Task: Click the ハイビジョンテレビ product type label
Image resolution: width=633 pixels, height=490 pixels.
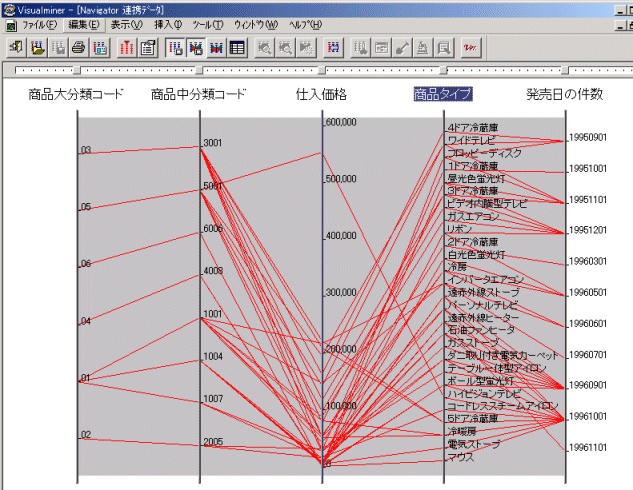Action: [484, 393]
